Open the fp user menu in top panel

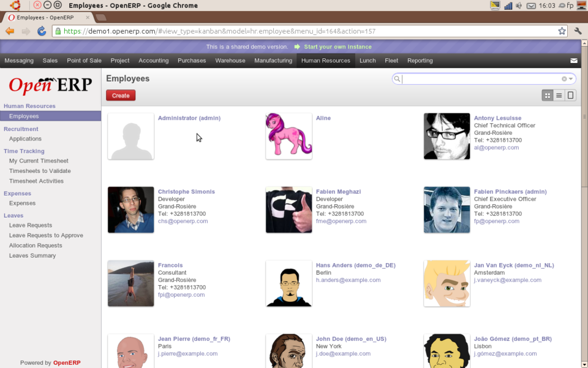566,6
